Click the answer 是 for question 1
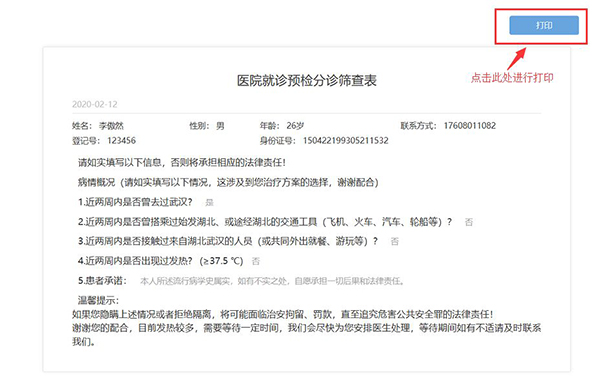 click(209, 202)
